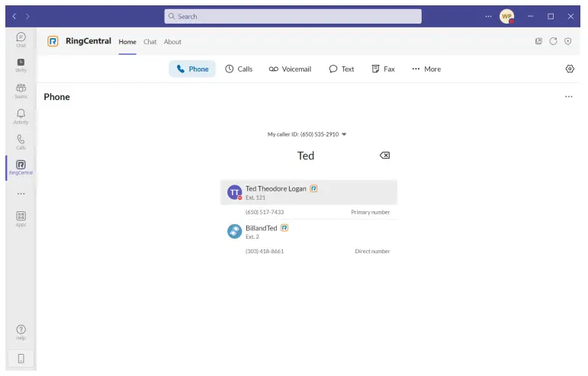Click the RingCentral logo in header

pyautogui.click(x=53, y=41)
